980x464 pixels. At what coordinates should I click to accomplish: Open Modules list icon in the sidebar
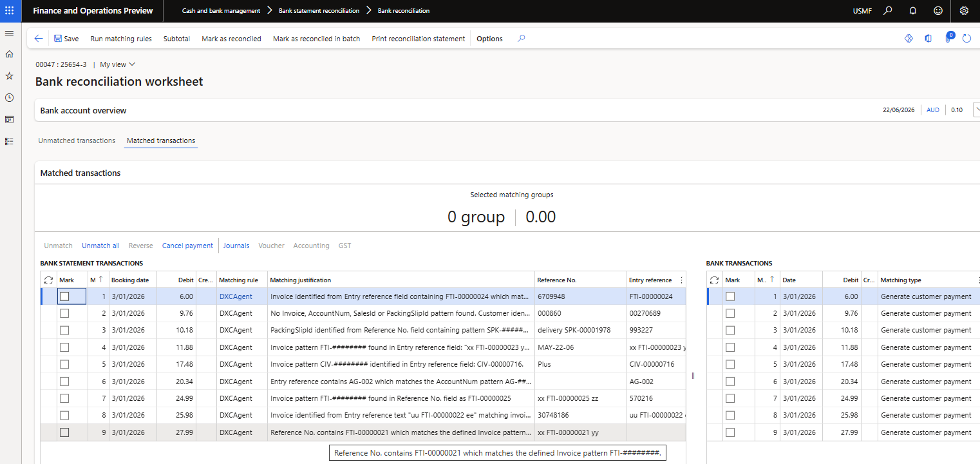coord(9,141)
